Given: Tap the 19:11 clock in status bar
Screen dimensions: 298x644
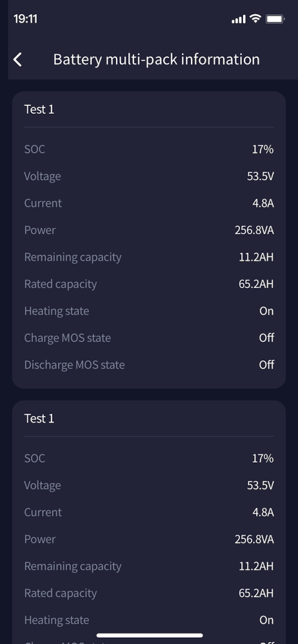Looking at the screenshot, I should [x=26, y=19].
